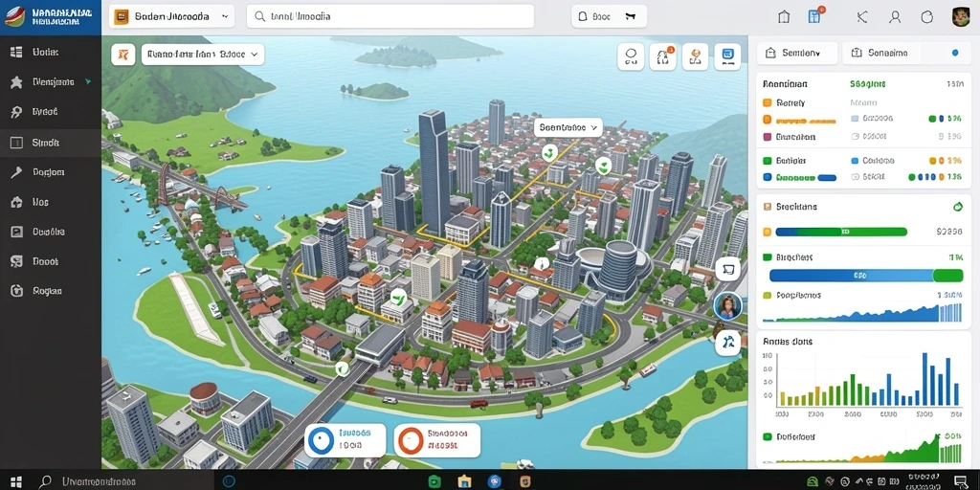Click the user profile outline icon in header

tap(895, 17)
